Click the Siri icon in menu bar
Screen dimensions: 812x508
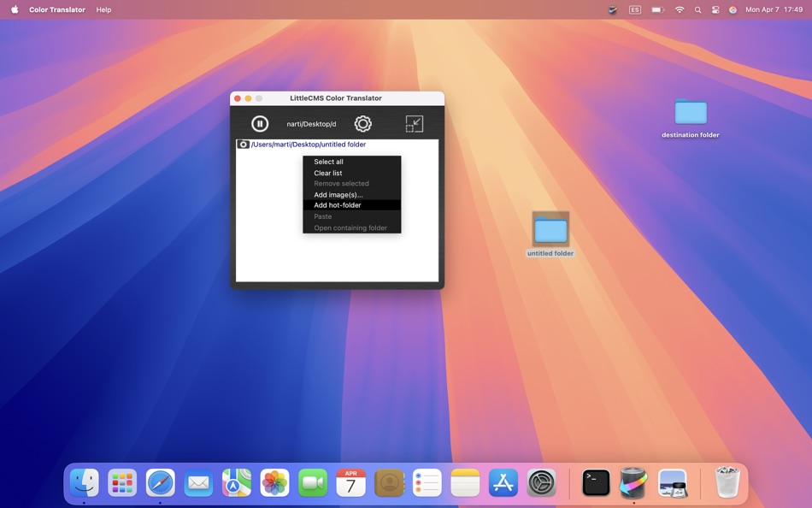point(733,9)
